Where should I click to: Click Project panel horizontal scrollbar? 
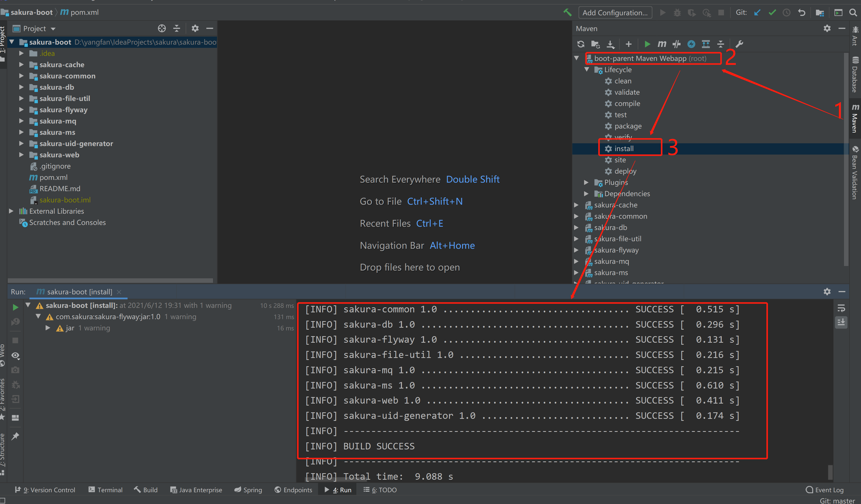pos(110,280)
